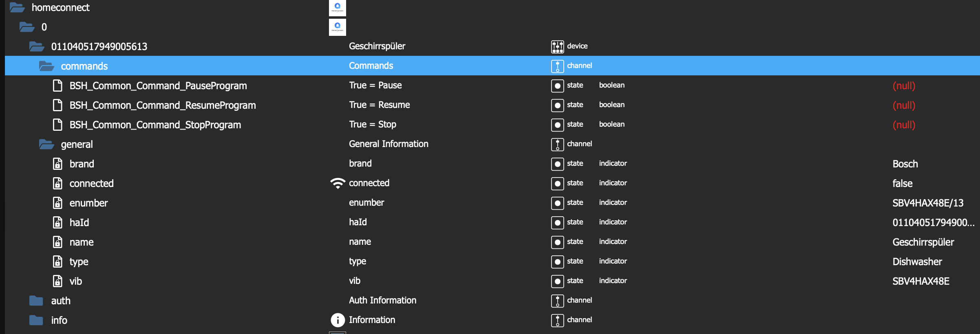Select device folder 011040517949005613
The image size is (980, 334).
[x=99, y=46]
